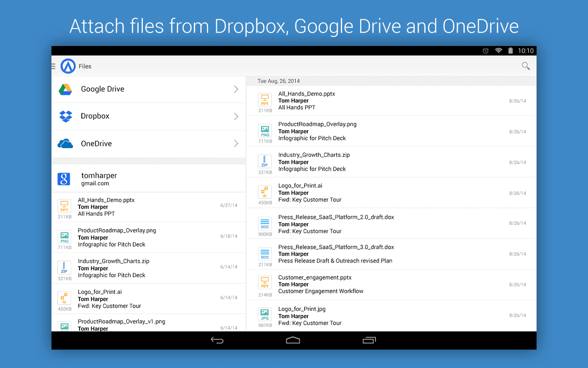This screenshot has height=368, width=588.
Task: Tap the Google Drive triangle icon
Action: coord(65,89)
